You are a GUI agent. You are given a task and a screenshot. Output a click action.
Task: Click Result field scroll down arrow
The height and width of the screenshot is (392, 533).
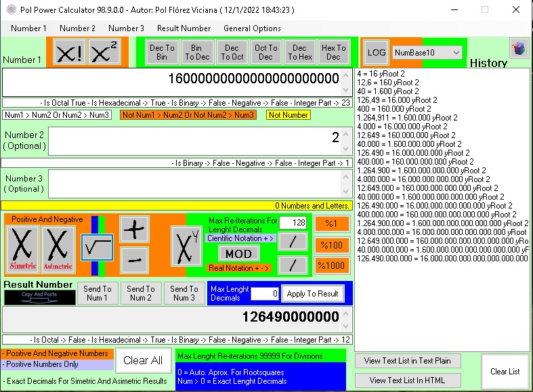(346, 326)
